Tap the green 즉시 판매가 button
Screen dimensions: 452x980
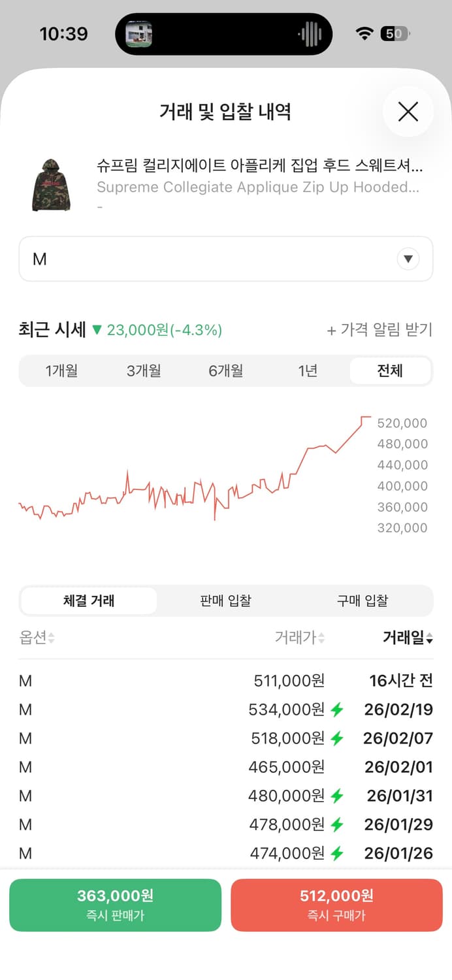tap(115, 905)
